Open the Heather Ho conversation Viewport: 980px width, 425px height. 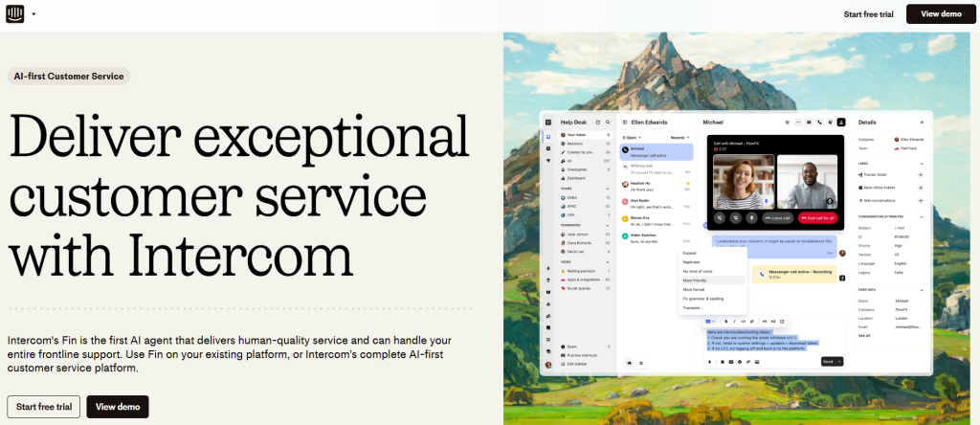[657, 187]
